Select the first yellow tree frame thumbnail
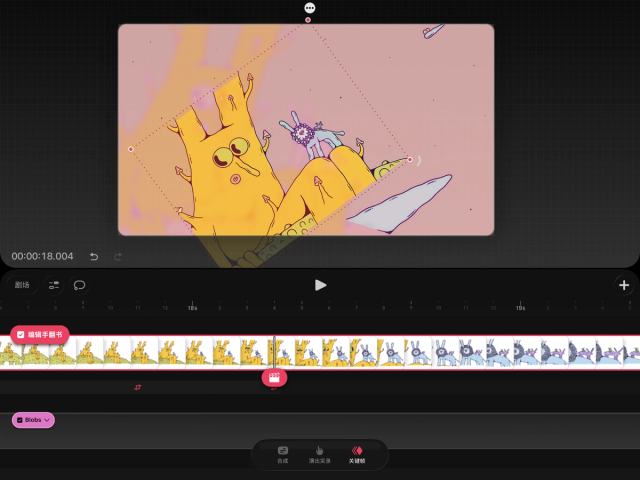This screenshot has height=480, width=640. (x=10, y=353)
